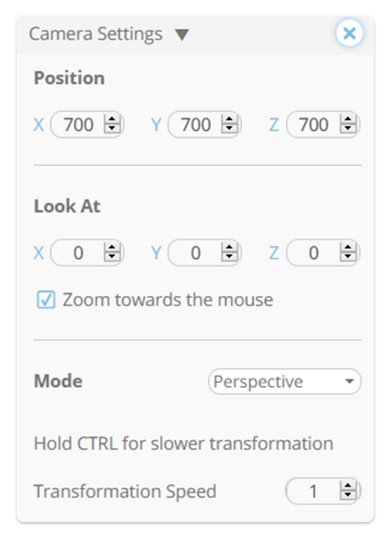Collapse the Camera Settings panel
The width and height of the screenshot is (392, 544).
point(183,33)
